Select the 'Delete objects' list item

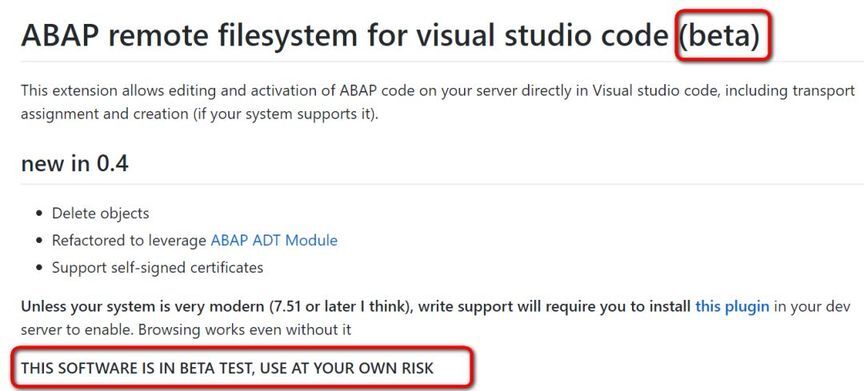pyautogui.click(x=100, y=213)
